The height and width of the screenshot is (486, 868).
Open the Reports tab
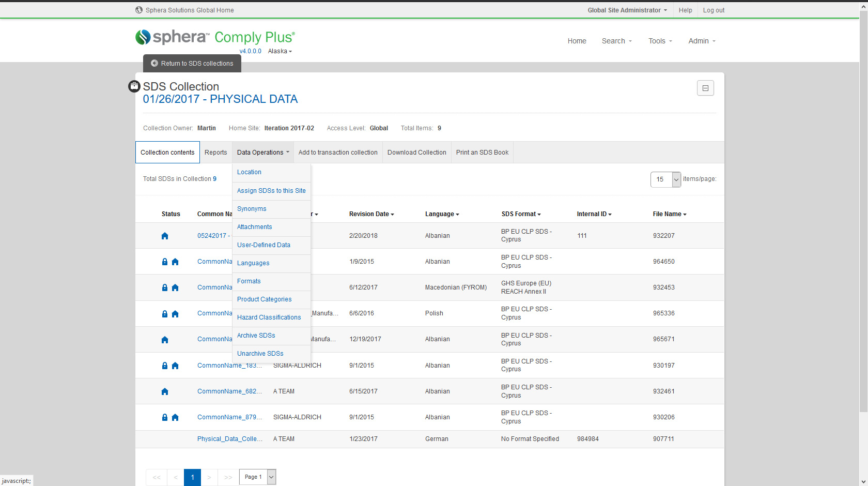[x=215, y=153]
